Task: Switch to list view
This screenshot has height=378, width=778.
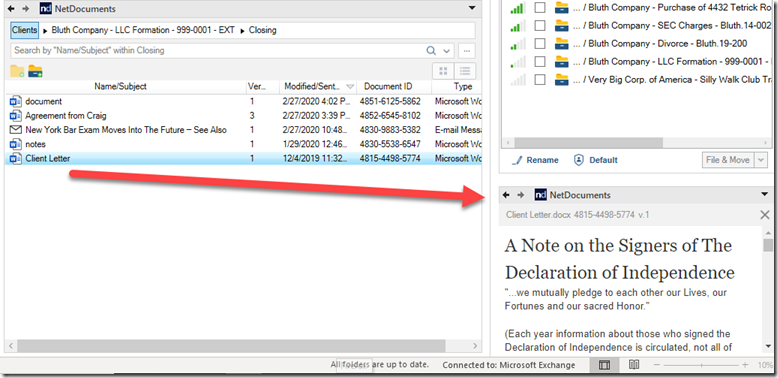Action: [465, 71]
